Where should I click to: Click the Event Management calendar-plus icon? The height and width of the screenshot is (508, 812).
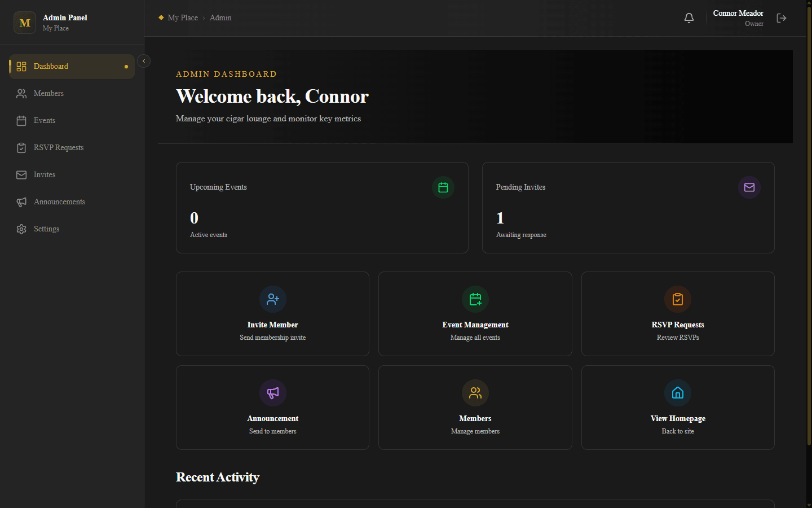475,299
